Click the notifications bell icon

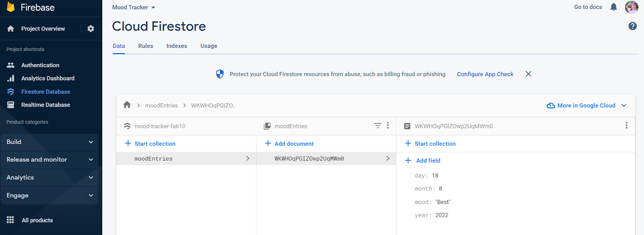click(613, 7)
